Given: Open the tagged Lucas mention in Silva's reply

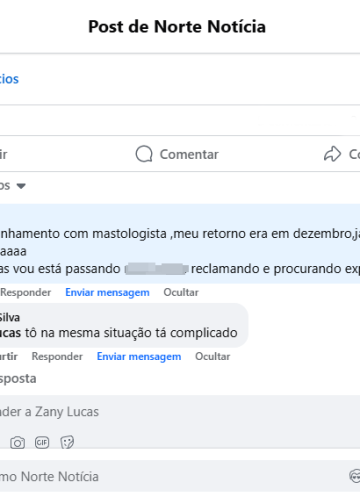Looking at the screenshot, I should [10, 333].
